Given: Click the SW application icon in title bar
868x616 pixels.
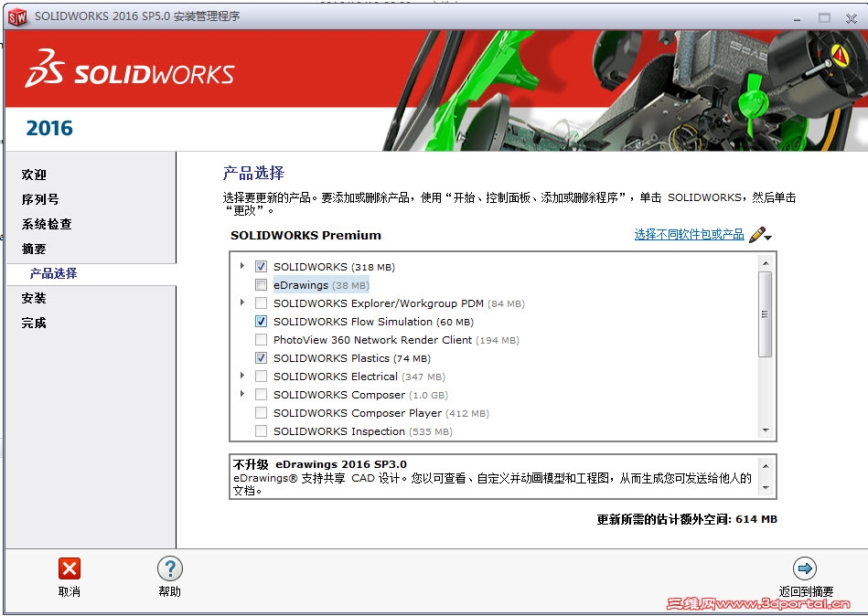Looking at the screenshot, I should 17,17.
